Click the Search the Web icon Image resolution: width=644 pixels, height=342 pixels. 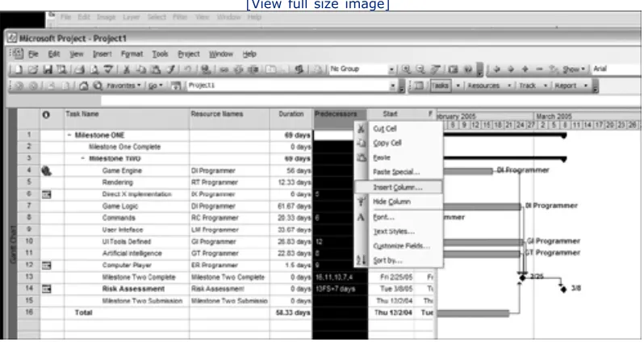tap(98, 85)
